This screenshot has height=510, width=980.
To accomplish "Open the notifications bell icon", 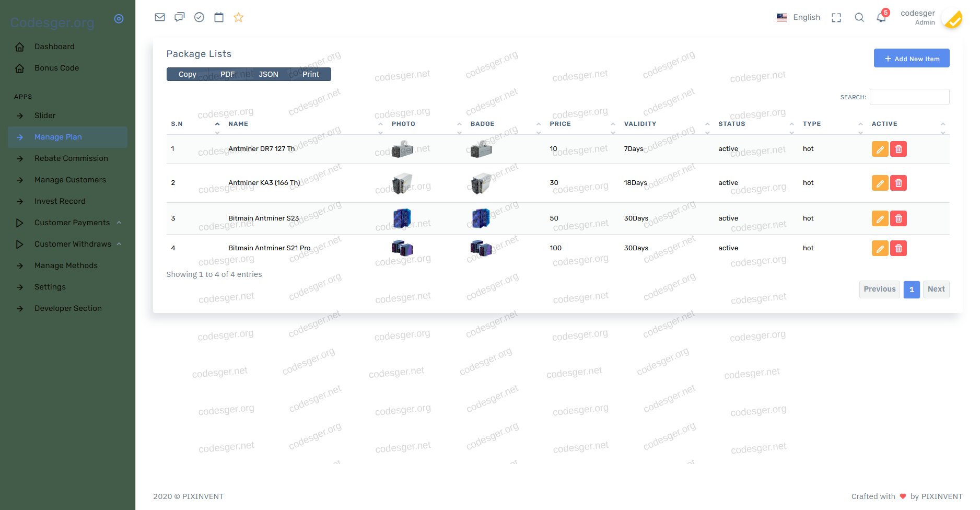I will coord(881,17).
